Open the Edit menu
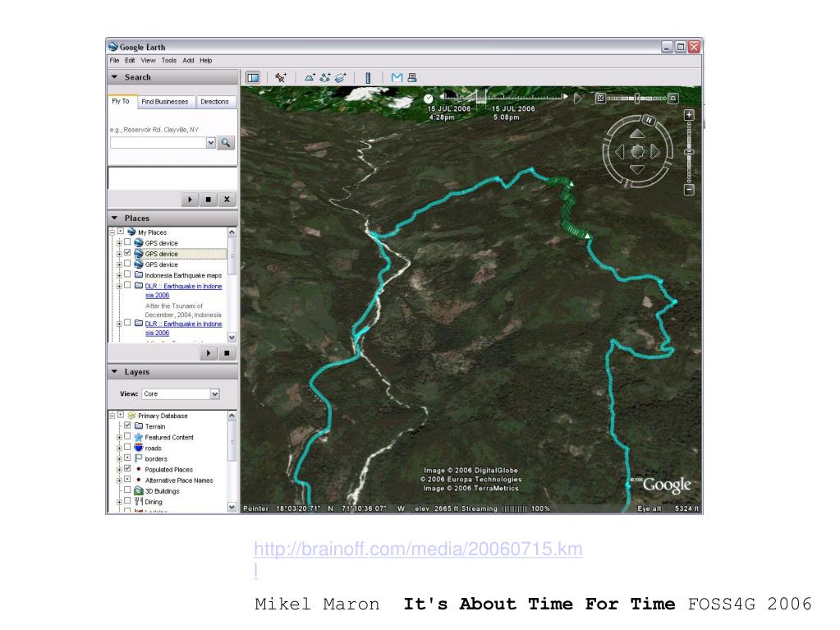The width and height of the screenshot is (840, 630). tap(130, 61)
